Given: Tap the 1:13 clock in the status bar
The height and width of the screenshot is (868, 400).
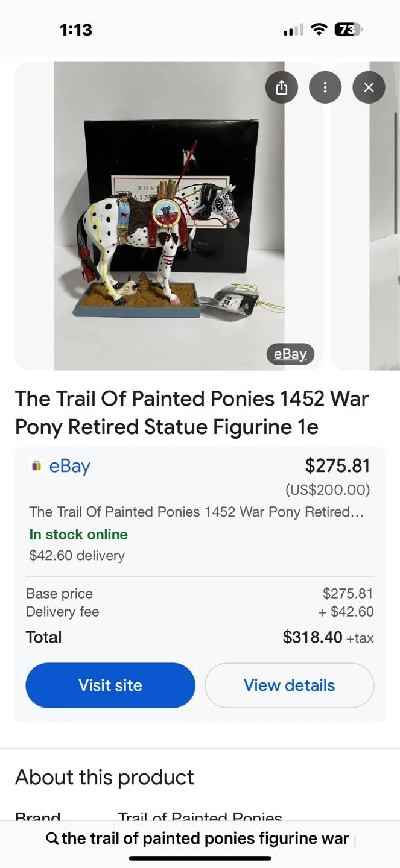Looking at the screenshot, I should tap(76, 30).
